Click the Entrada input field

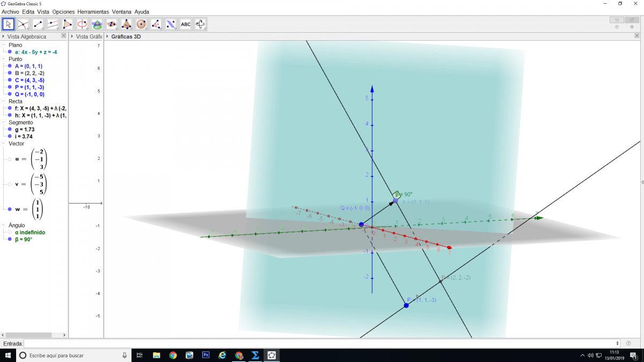[x=321, y=343]
